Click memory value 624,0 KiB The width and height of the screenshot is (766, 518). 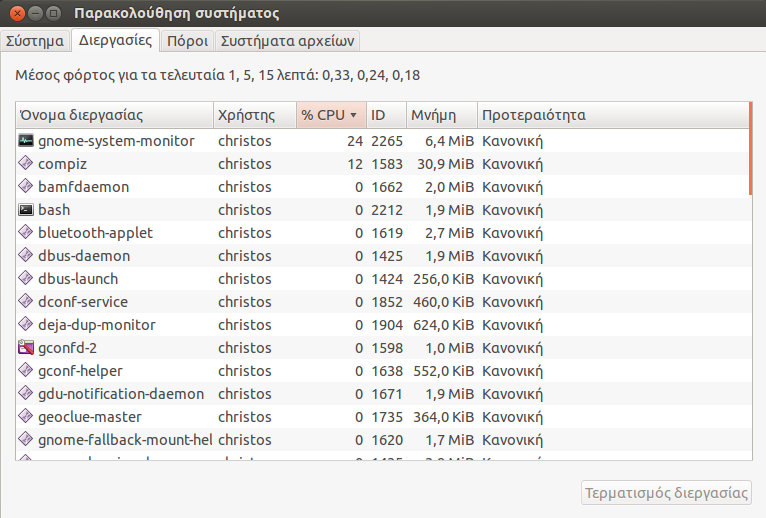point(444,324)
